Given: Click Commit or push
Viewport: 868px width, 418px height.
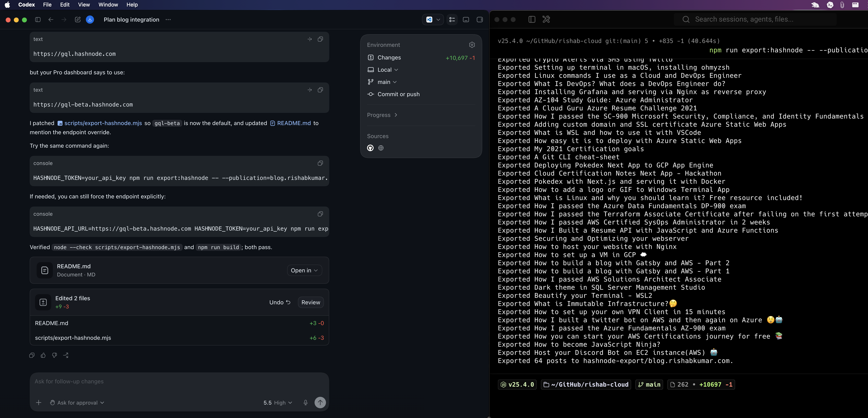Looking at the screenshot, I should [x=394, y=94].
